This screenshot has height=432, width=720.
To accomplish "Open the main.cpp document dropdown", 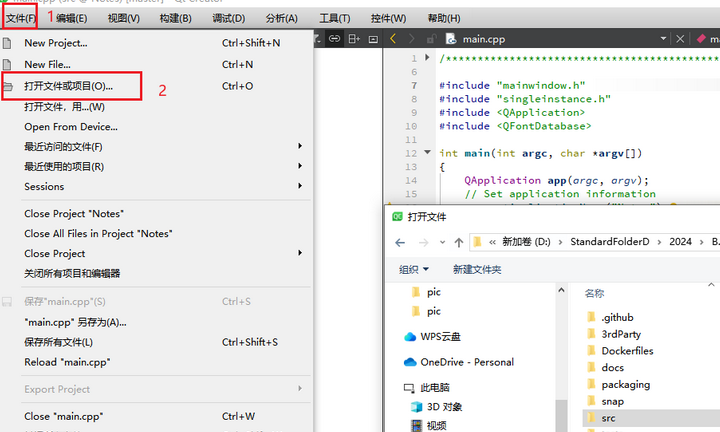I will tap(663, 39).
